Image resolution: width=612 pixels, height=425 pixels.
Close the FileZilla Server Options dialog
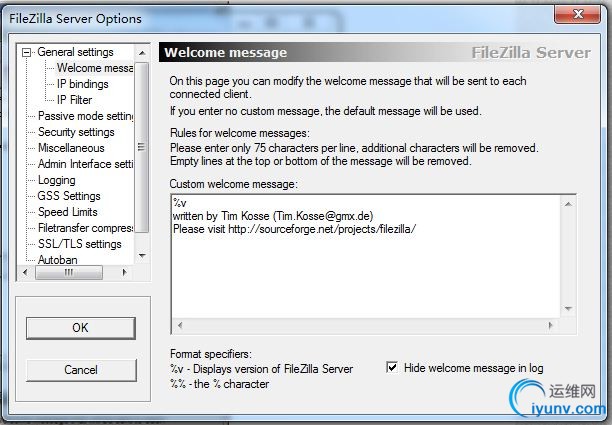(578, 15)
